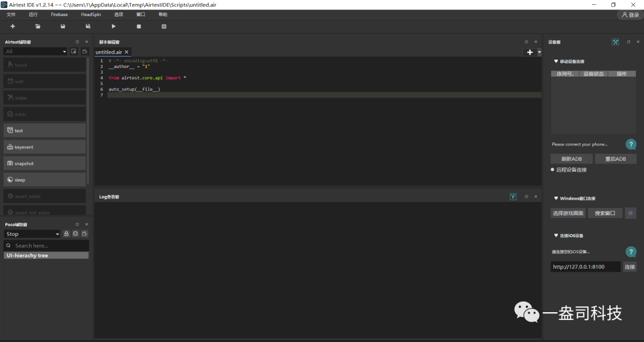Click the filter icon in Log viewer panel
644x342 pixels.
(513, 197)
